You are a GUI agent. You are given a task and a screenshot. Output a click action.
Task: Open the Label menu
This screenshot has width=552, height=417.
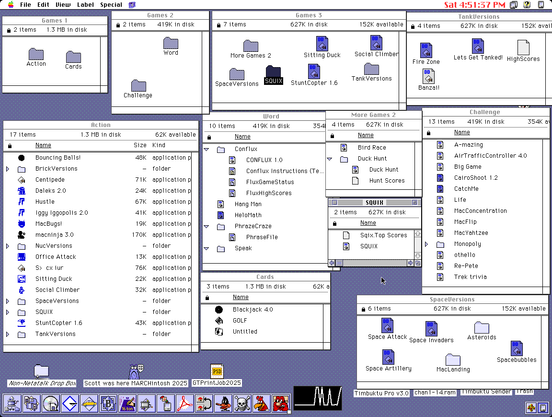(x=85, y=5)
